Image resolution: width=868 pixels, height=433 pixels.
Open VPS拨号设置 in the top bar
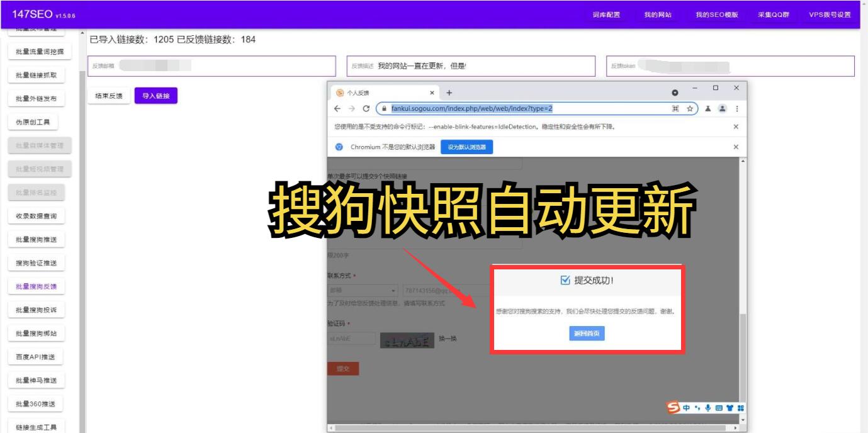[x=830, y=15]
